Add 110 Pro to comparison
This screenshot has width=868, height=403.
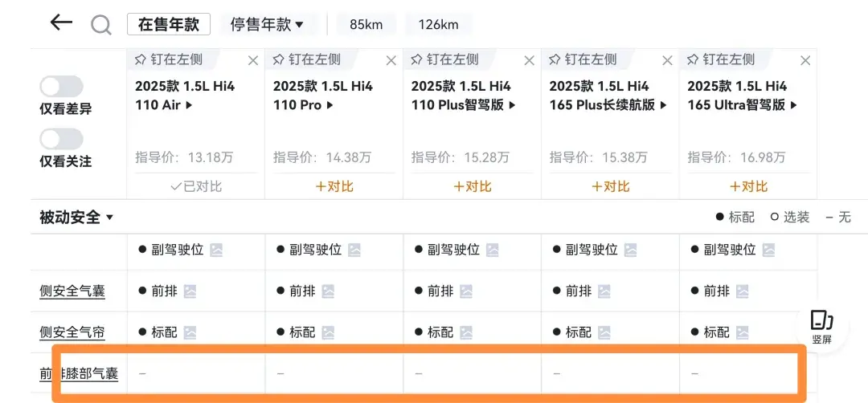tap(334, 186)
